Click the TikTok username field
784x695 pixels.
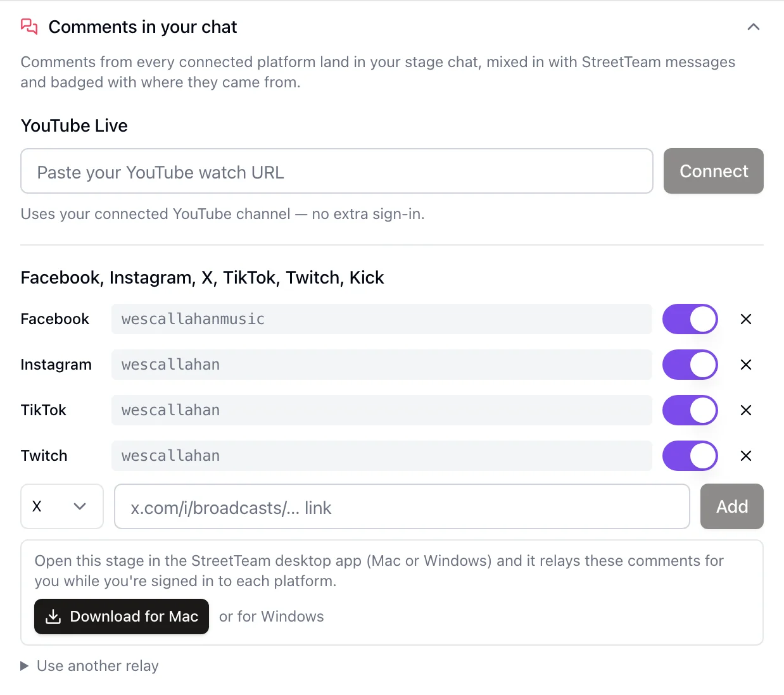pos(382,410)
